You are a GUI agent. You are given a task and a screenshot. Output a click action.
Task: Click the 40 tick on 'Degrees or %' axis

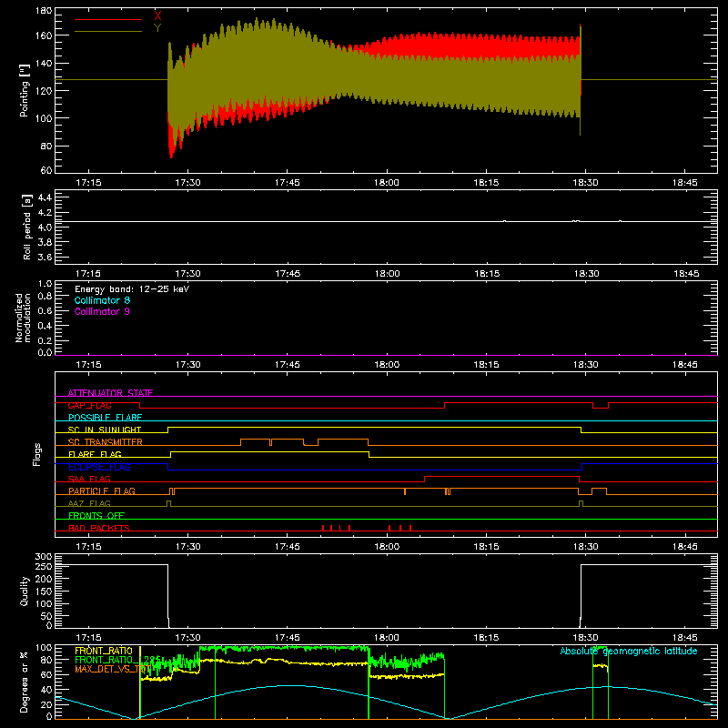tap(46, 690)
